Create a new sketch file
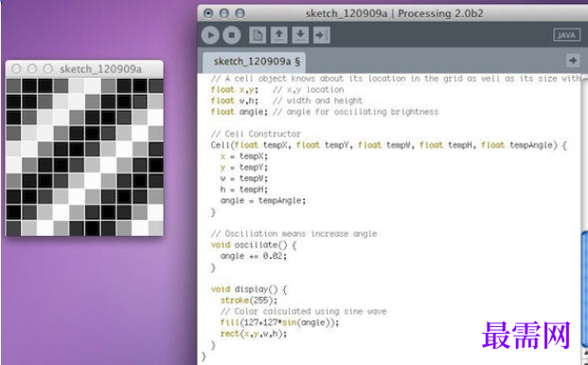Image resolution: width=588 pixels, height=365 pixels. pyautogui.click(x=258, y=35)
